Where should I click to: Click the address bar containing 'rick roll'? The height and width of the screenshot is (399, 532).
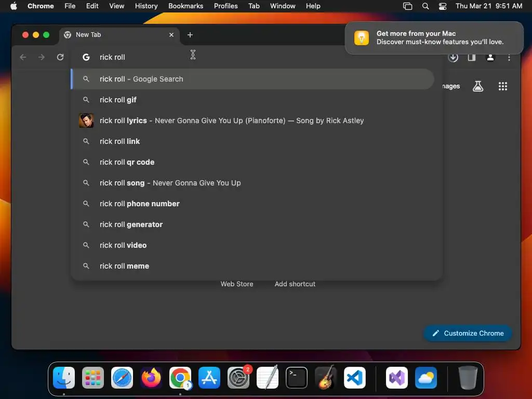[x=257, y=57]
